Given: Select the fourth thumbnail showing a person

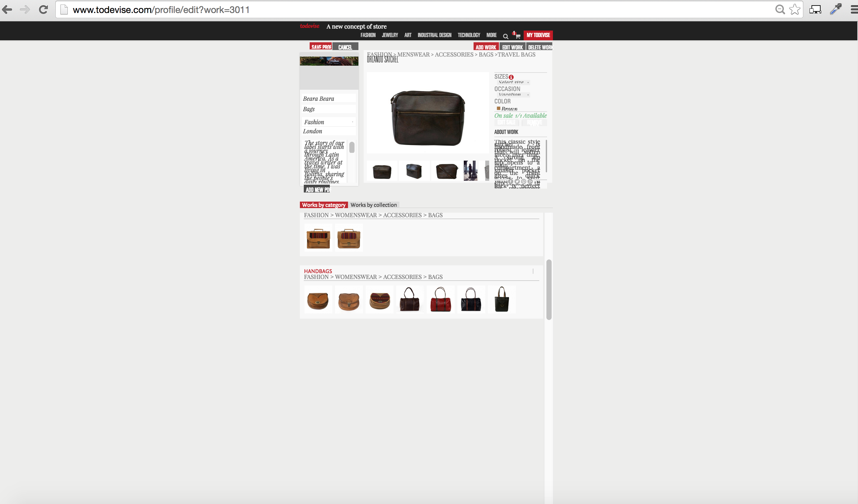Looking at the screenshot, I should coord(471,171).
